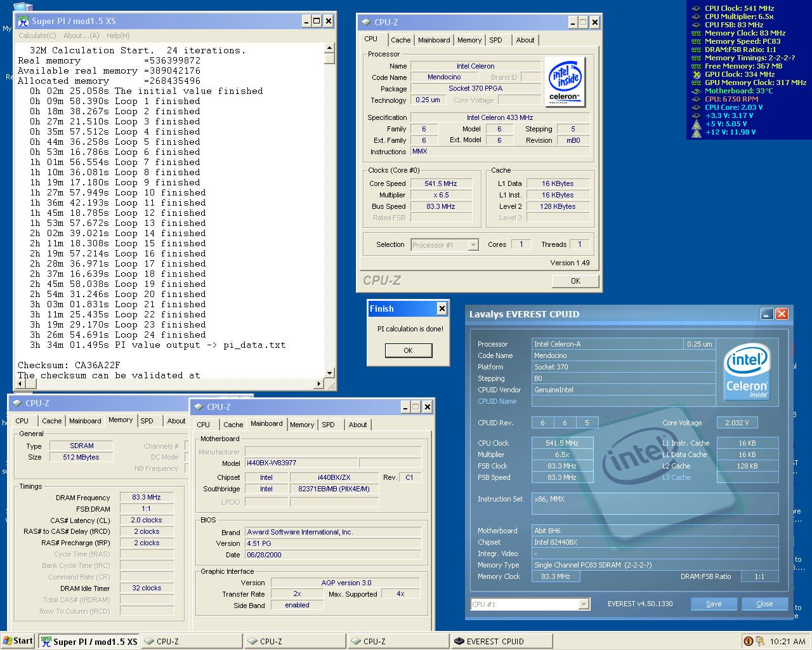Open About tab in CPU-Z processor window
Screen dimensions: 812x650
click(x=525, y=40)
